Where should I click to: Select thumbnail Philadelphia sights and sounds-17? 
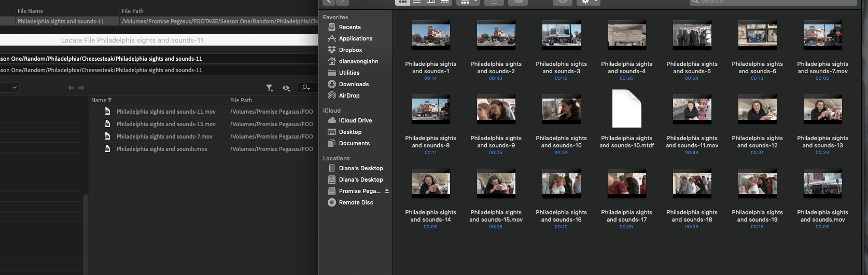[x=627, y=184]
